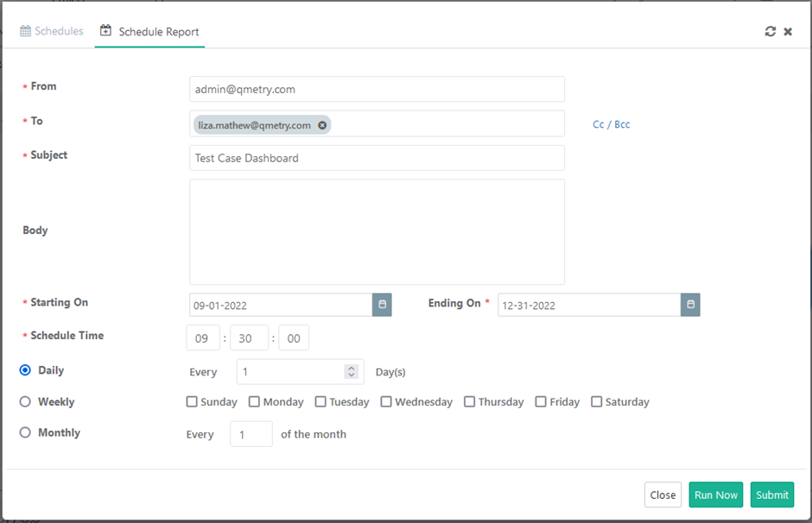
Task: Close the dialog with the X icon
Action: (788, 31)
